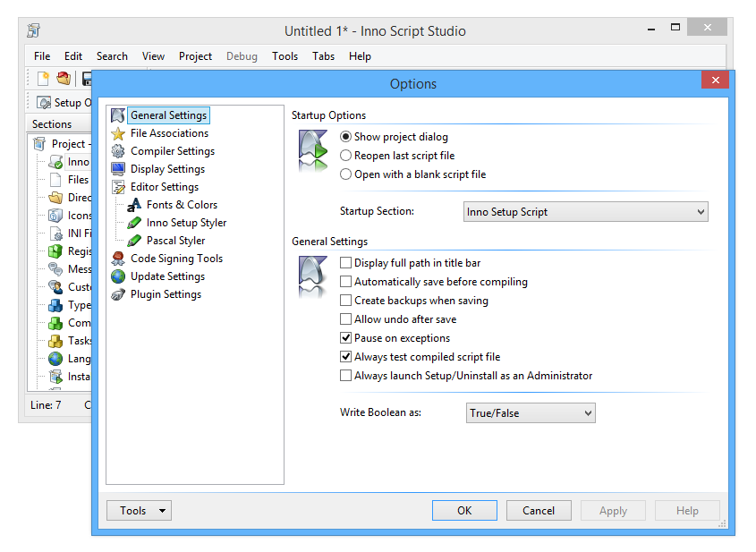Select Update Settings label in options tree

(x=168, y=276)
